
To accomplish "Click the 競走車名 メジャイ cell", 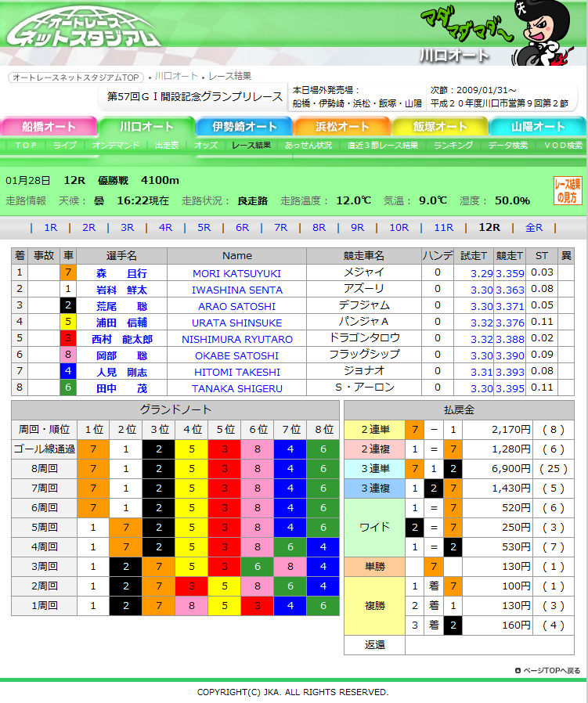I will 364,272.
